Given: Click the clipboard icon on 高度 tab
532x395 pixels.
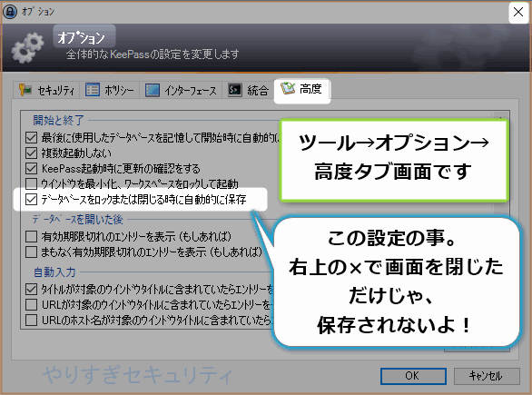Looking at the screenshot, I should pyautogui.click(x=288, y=89).
